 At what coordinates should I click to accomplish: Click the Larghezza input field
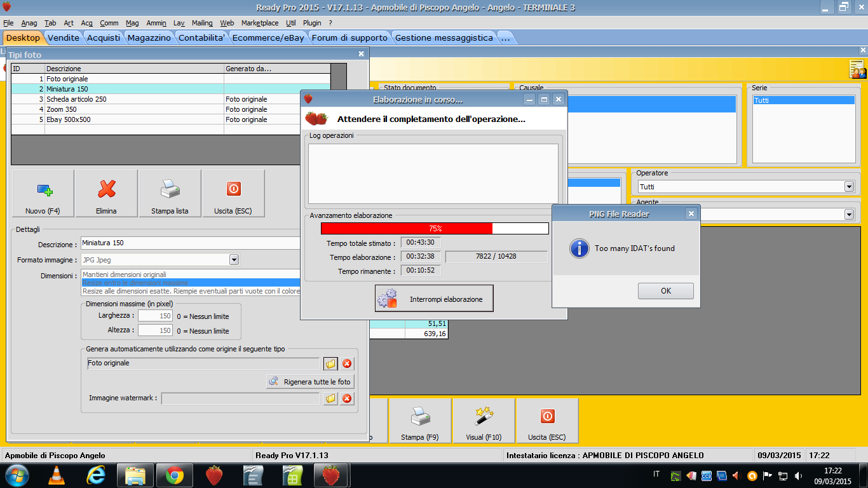(x=155, y=316)
